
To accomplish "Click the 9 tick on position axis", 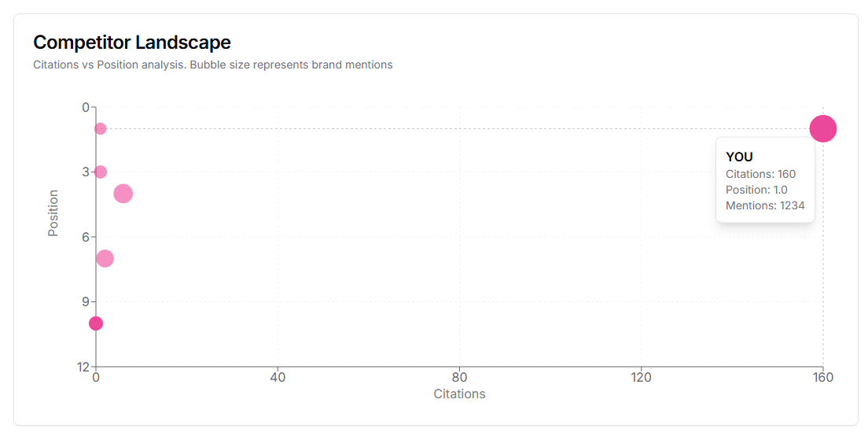I will (86, 301).
